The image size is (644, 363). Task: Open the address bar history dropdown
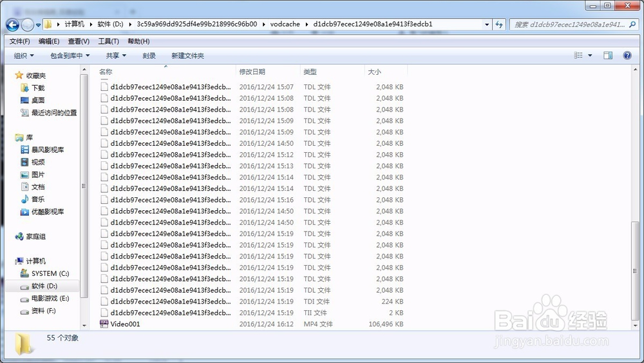pos(487,25)
